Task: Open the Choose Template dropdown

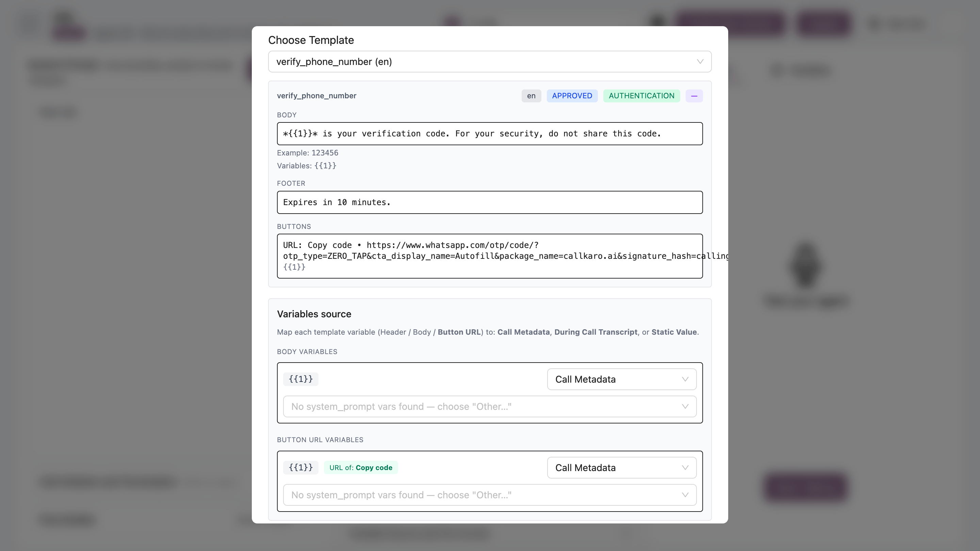Action: tap(490, 62)
